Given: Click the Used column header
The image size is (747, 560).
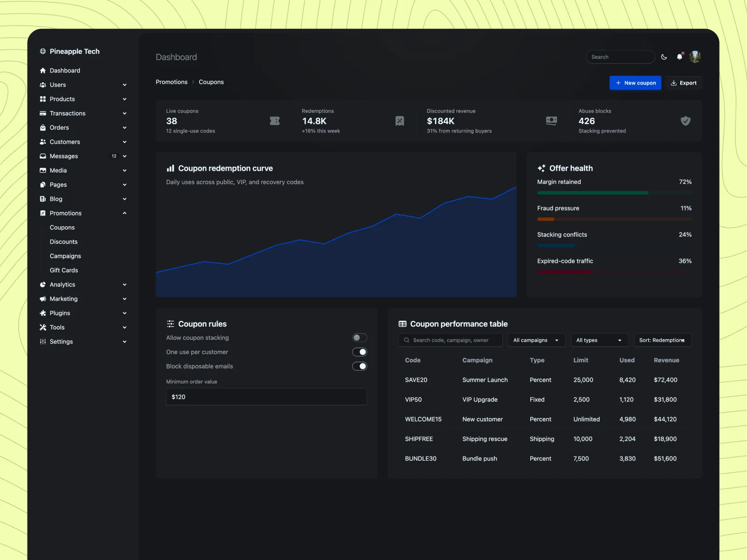Looking at the screenshot, I should [627, 360].
